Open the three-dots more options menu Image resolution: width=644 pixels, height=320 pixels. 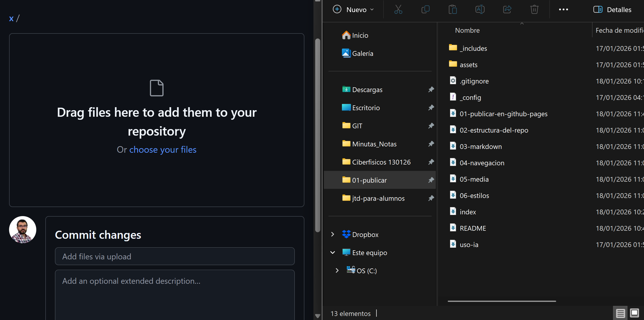point(563,10)
